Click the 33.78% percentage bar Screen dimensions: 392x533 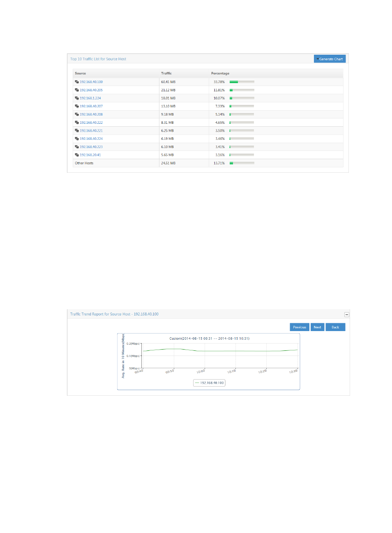coord(242,82)
